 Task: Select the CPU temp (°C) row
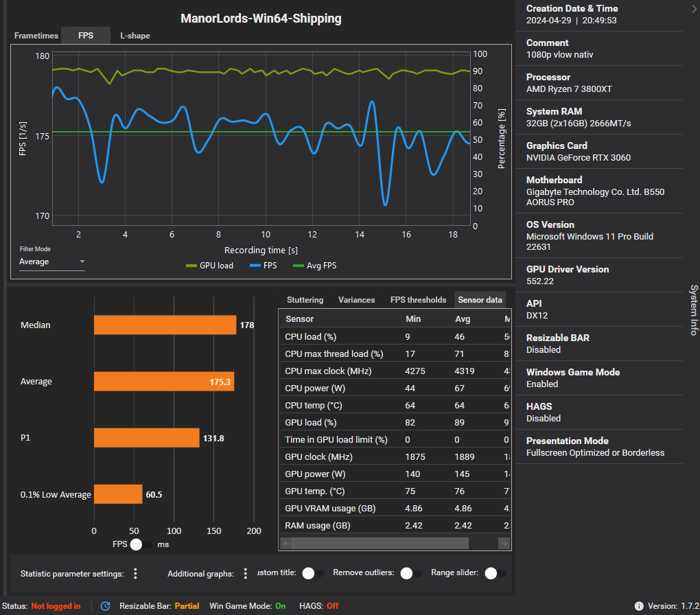tap(395, 406)
